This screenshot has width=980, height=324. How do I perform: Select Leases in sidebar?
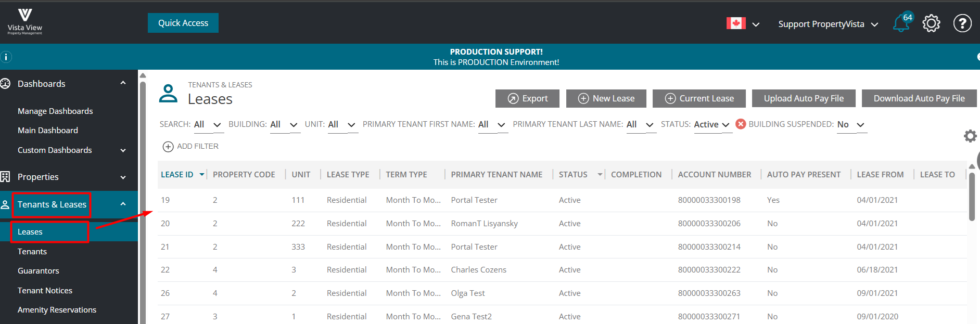coord(30,232)
